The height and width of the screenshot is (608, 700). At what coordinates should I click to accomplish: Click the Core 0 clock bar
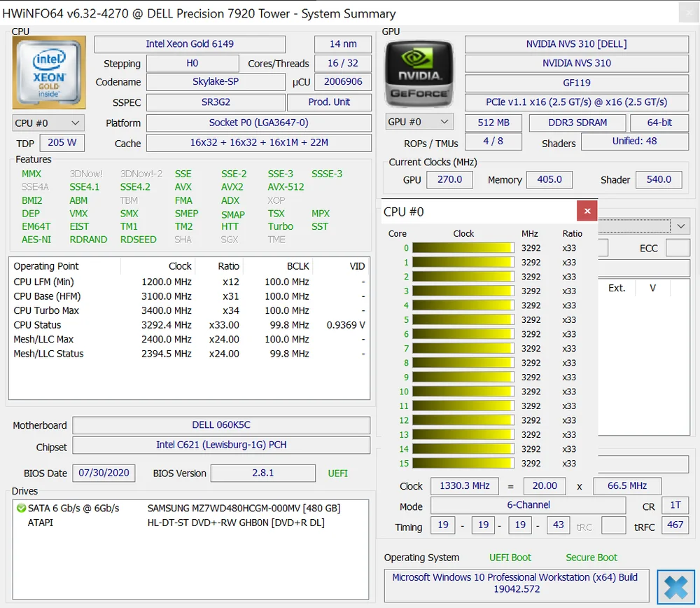pos(463,248)
